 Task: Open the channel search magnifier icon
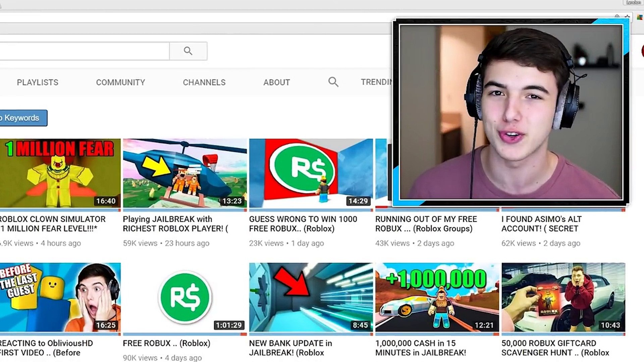click(333, 82)
